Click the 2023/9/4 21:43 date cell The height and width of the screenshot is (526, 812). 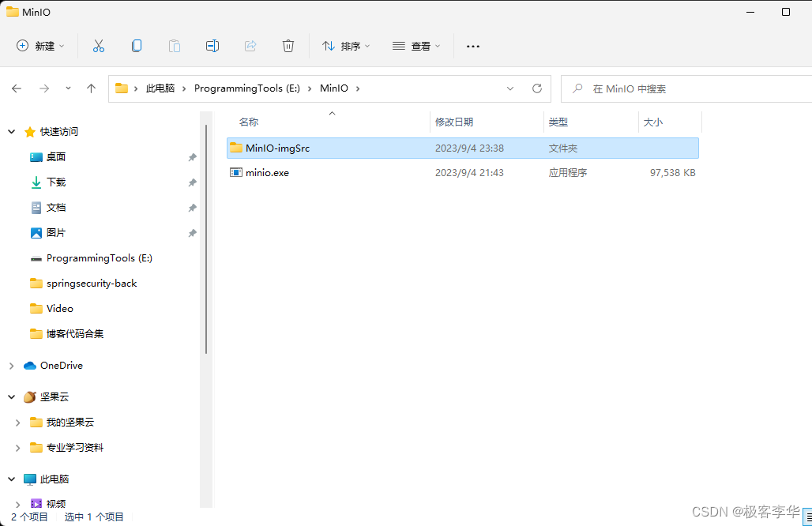click(469, 172)
